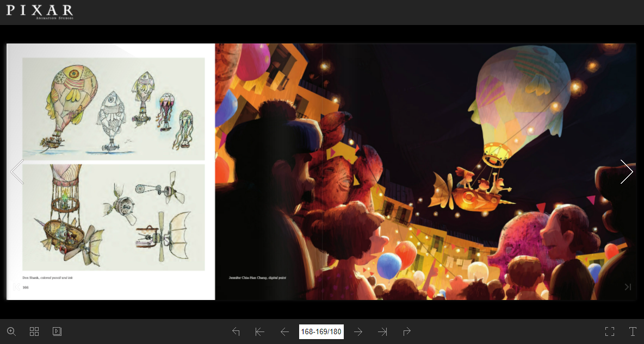Click caption "Jennifer Chia-Han Chang, digital paint"

tap(257, 278)
